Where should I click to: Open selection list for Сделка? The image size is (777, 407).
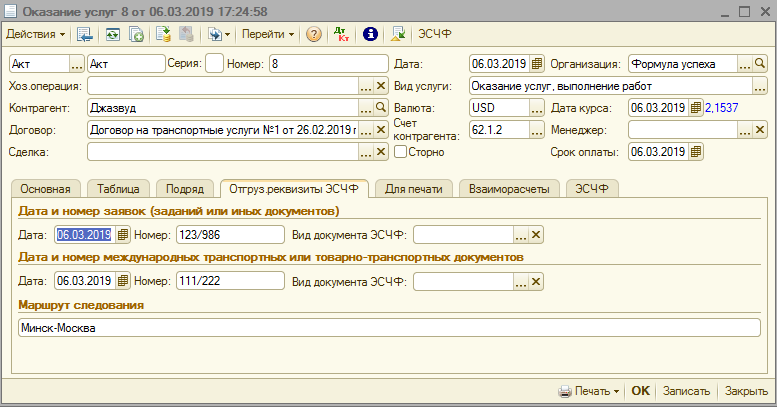(x=366, y=152)
